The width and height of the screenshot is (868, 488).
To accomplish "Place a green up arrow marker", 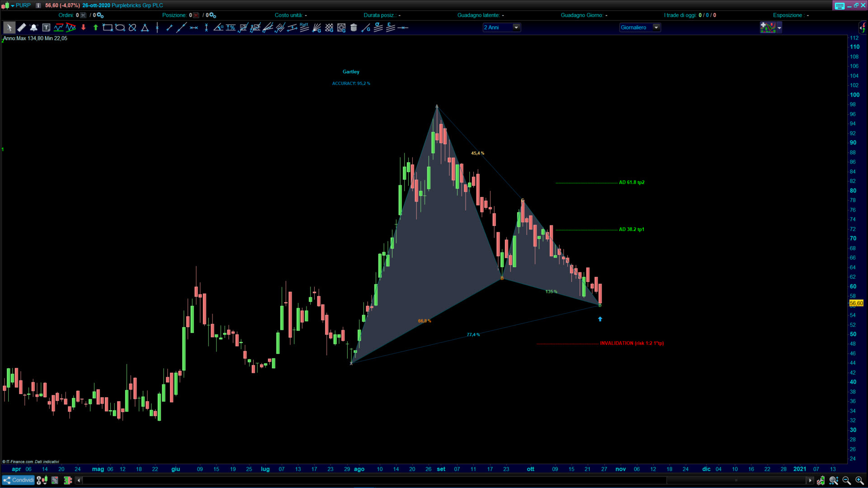I will [x=95, y=28].
